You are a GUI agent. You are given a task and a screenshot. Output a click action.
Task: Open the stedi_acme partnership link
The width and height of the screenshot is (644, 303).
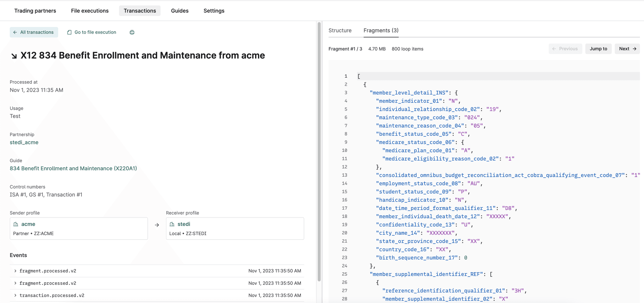click(x=24, y=142)
